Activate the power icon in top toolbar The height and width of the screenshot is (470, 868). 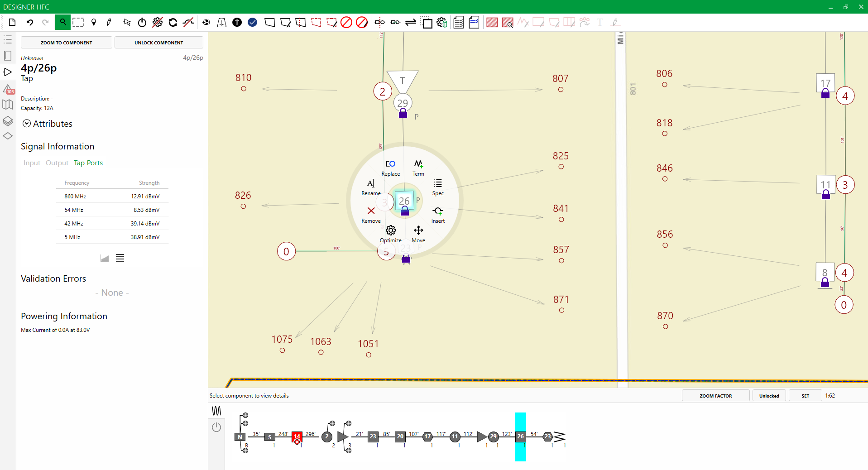(142, 22)
